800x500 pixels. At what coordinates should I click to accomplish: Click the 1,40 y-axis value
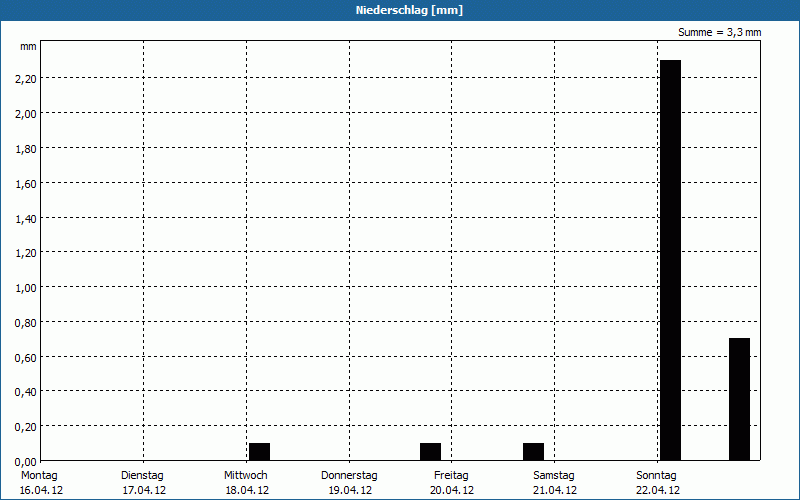[x=26, y=218]
